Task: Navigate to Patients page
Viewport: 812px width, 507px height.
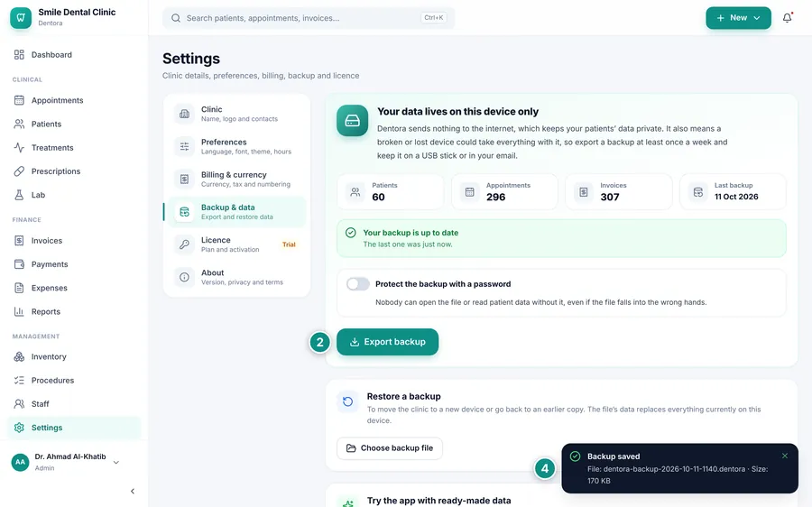Action: [x=74, y=124]
